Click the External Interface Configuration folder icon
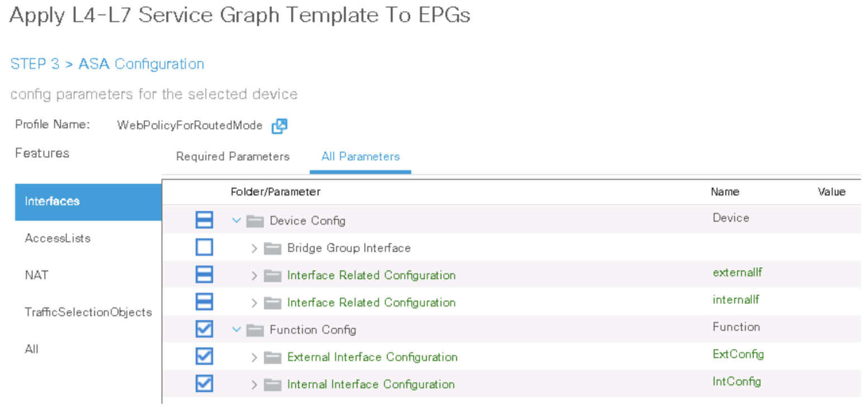 273,357
